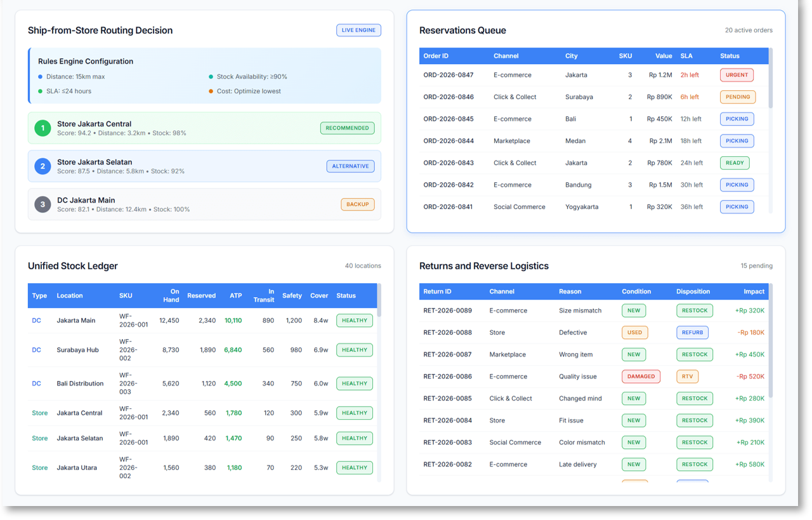Image resolution: width=812 pixels, height=520 pixels.
Task: Click the blue dot beside Distance rule
Action: (x=41, y=77)
